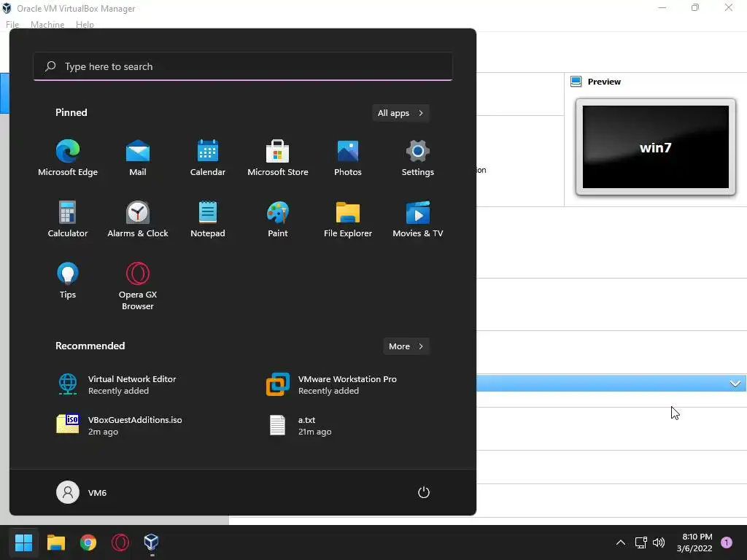Viewport: 747px width, 560px height.
Task: Open the clock showing 8:10 PM
Action: pyautogui.click(x=694, y=542)
